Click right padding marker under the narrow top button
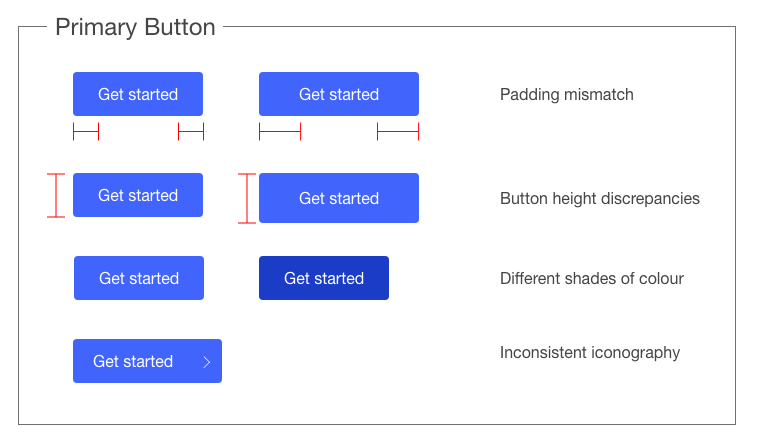The width and height of the screenshot is (762, 448). click(x=191, y=132)
